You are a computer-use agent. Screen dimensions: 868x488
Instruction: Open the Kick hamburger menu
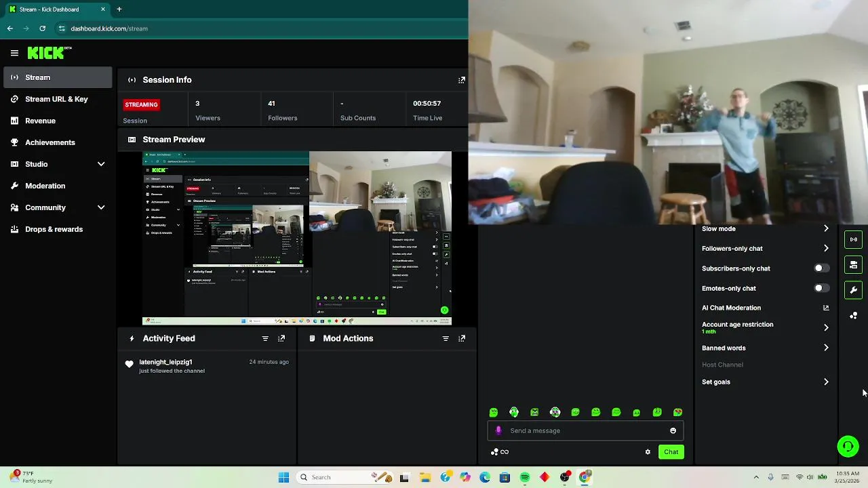[x=14, y=53]
